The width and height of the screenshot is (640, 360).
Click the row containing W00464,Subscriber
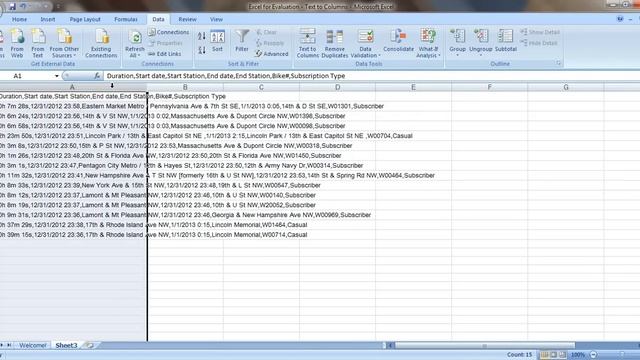click(x=217, y=176)
